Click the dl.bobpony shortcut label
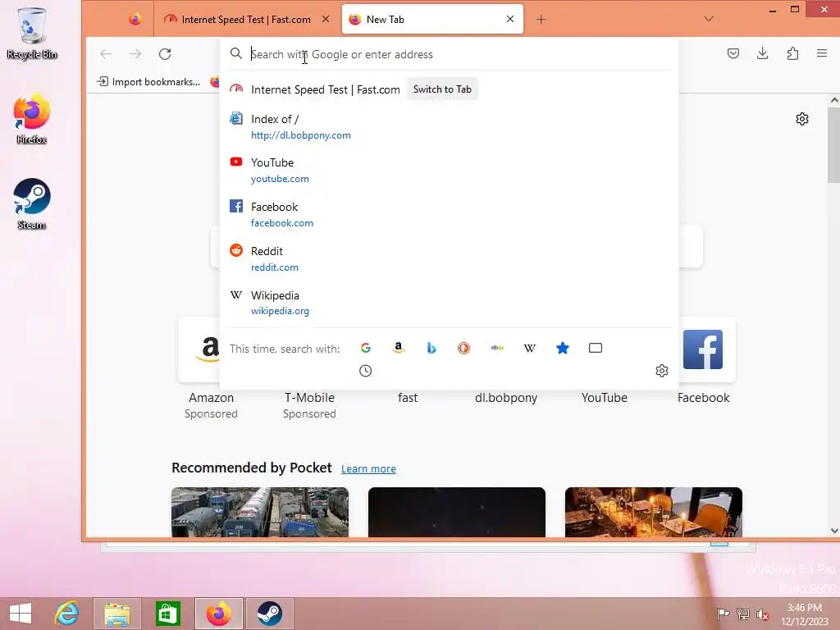Viewport: 840px width, 630px height. tap(506, 398)
